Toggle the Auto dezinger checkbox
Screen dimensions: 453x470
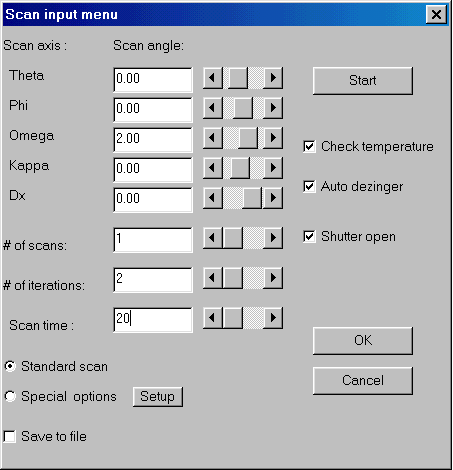tap(309, 187)
